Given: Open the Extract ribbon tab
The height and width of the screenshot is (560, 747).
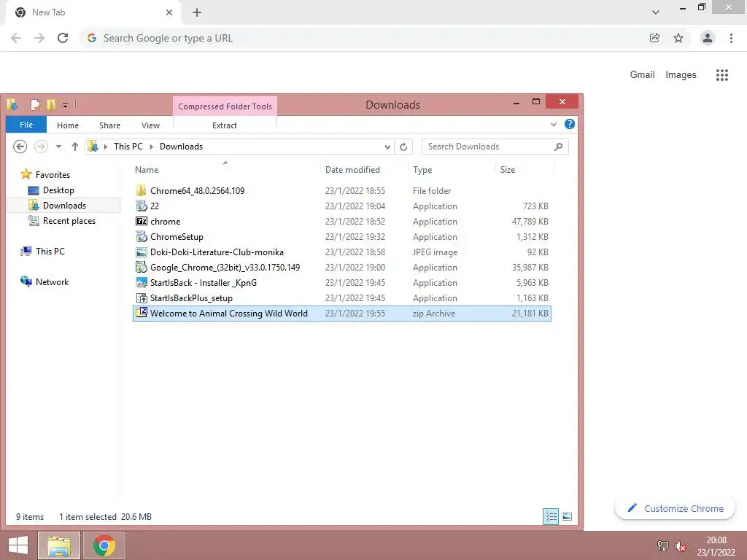Looking at the screenshot, I should tap(225, 125).
